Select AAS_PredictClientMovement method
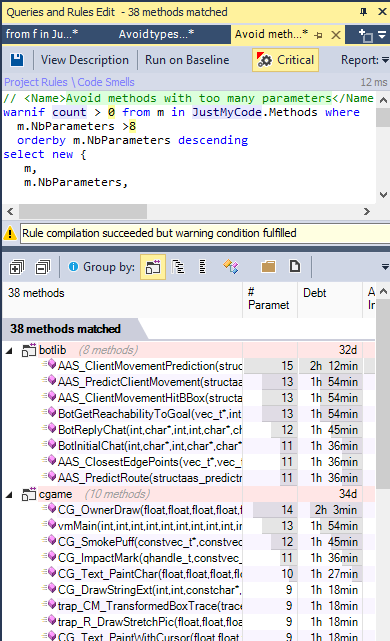 pos(150,382)
